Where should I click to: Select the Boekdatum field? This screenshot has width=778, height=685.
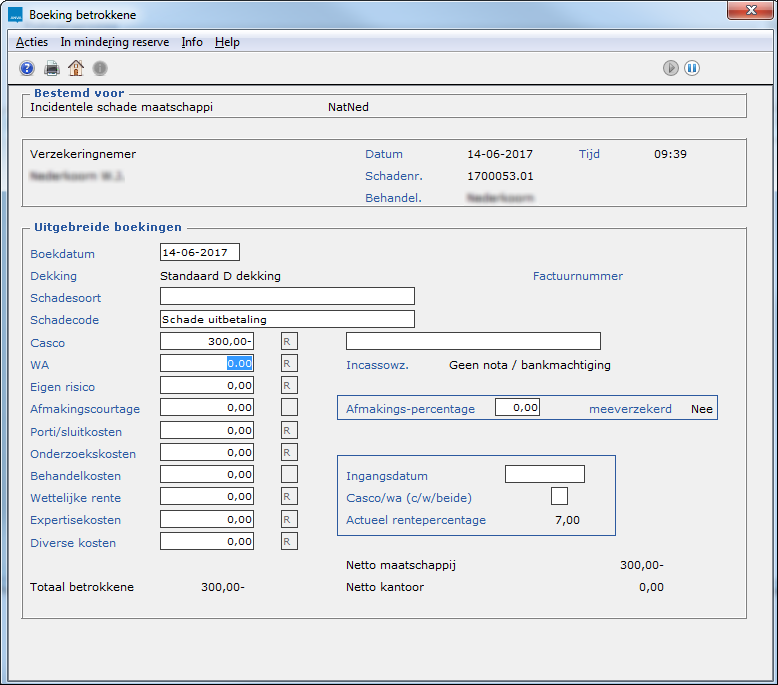tap(200, 252)
